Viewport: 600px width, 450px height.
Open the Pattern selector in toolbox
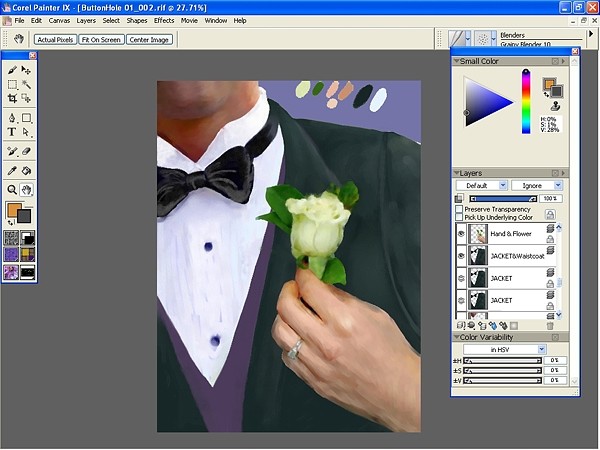click(11, 254)
